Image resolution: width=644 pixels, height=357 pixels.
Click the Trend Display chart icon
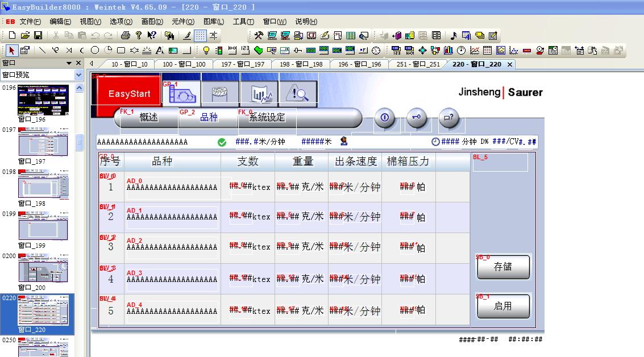tap(474, 50)
